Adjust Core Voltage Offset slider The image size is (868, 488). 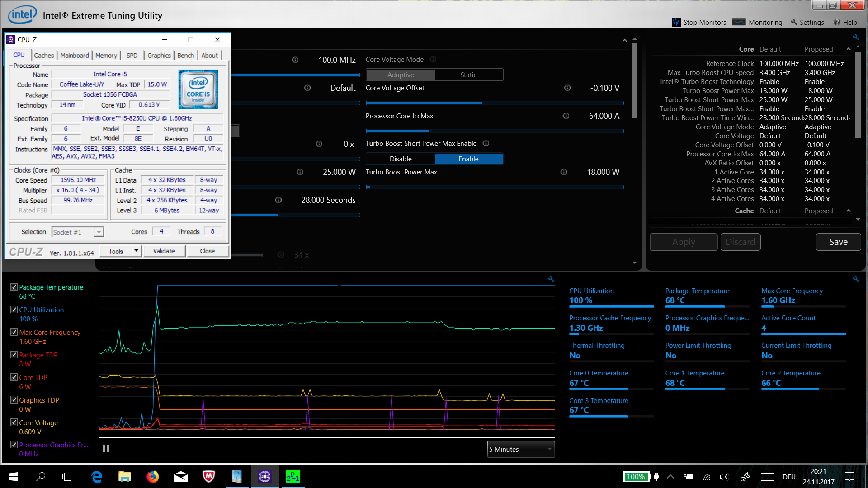pos(495,103)
